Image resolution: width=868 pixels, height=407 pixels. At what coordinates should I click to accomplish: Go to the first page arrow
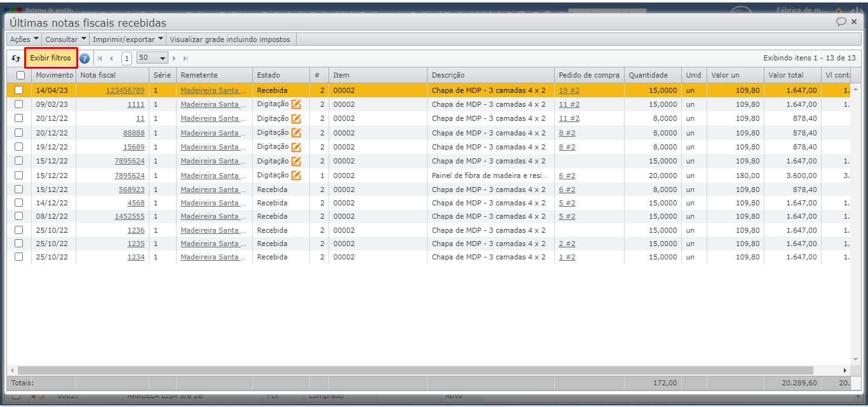(100, 59)
